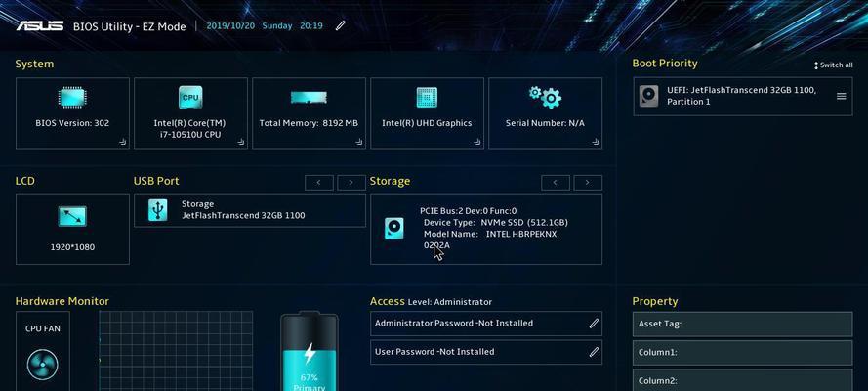Click the Total Memory: 8192 MB text

[309, 123]
